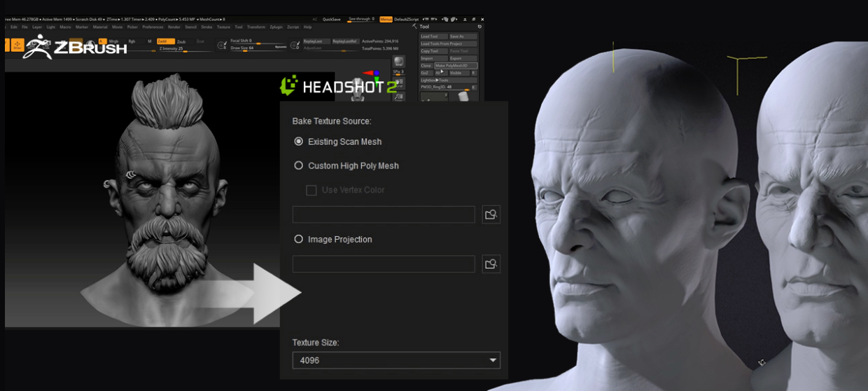Open the Help menu
This screenshot has height=391, width=868.
tap(307, 27)
